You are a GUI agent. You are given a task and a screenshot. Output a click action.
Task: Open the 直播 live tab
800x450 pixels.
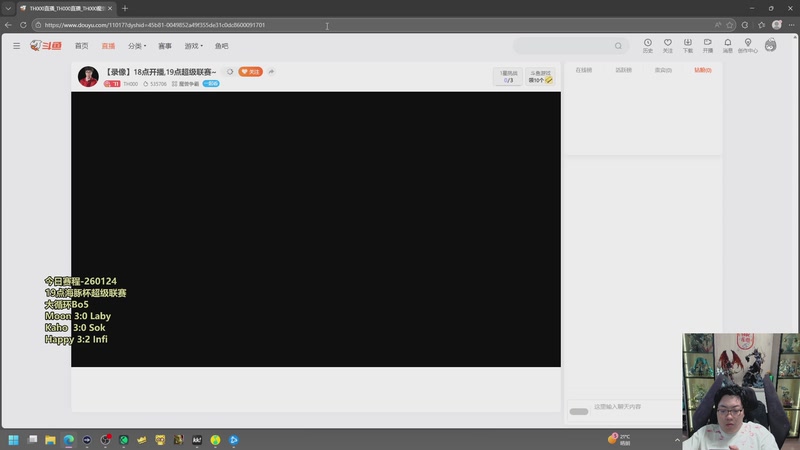(x=108, y=46)
